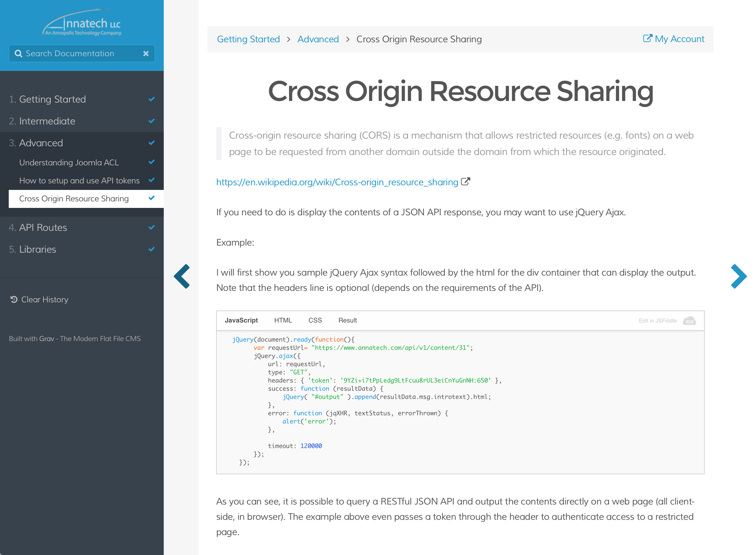
Task: Click the search magnifier icon
Action: 18,53
